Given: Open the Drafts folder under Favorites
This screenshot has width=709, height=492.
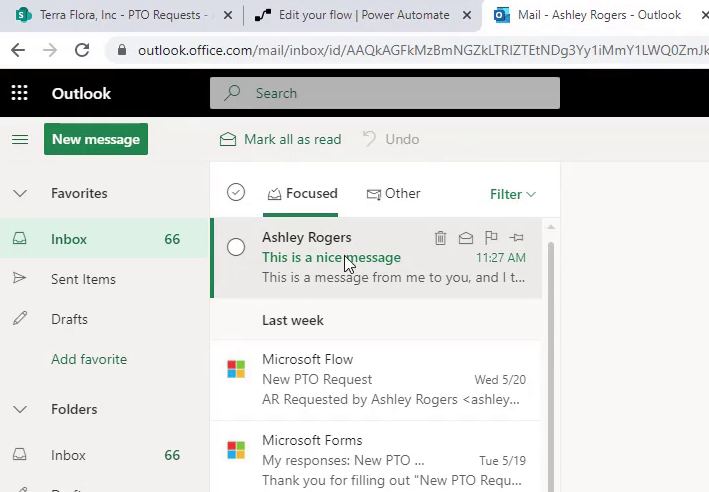Looking at the screenshot, I should pyautogui.click(x=104, y=319).
